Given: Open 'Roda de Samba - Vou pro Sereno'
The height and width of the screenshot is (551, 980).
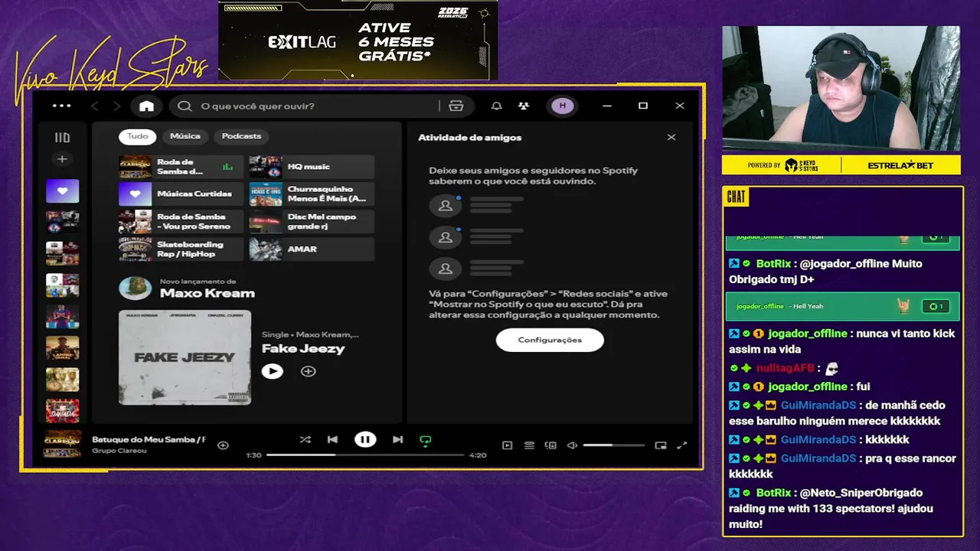Looking at the screenshot, I should (181, 222).
